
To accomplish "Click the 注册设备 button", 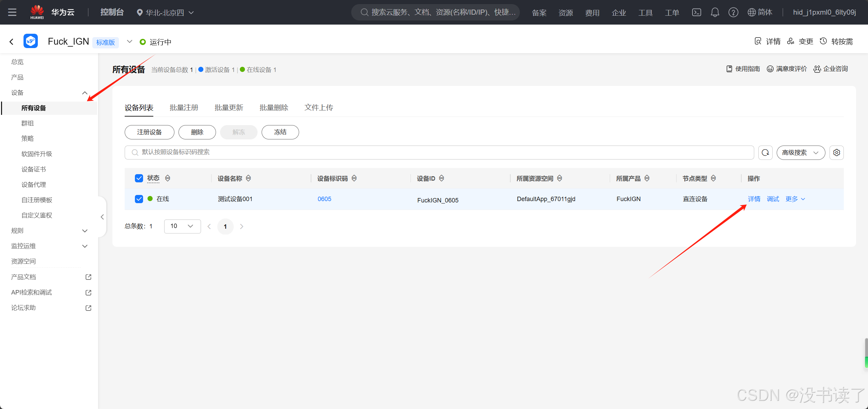I will click(149, 132).
